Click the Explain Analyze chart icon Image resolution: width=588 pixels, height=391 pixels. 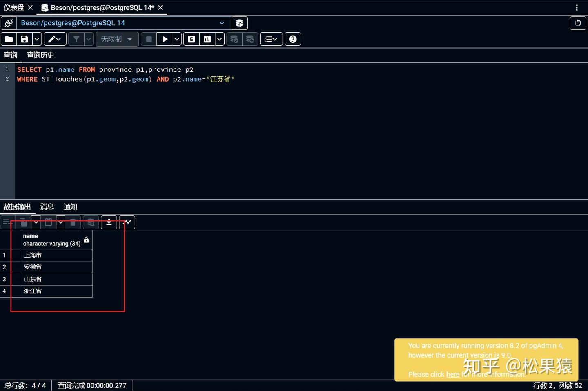point(207,39)
